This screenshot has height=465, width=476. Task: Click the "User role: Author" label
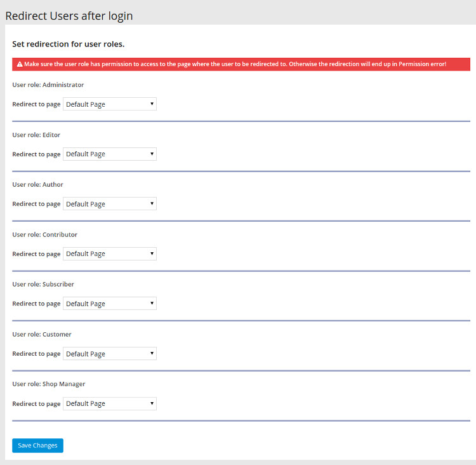[37, 184]
